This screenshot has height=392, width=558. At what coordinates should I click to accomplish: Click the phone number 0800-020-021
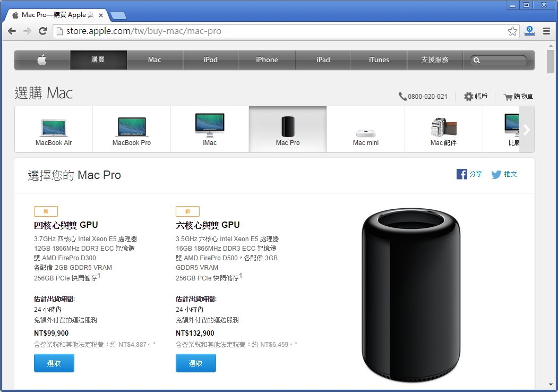click(427, 97)
